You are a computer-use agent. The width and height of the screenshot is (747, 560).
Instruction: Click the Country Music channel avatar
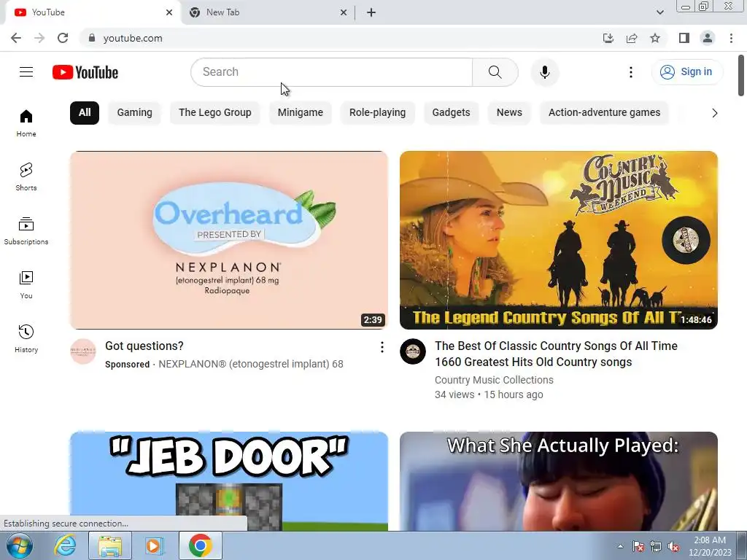pyautogui.click(x=413, y=351)
